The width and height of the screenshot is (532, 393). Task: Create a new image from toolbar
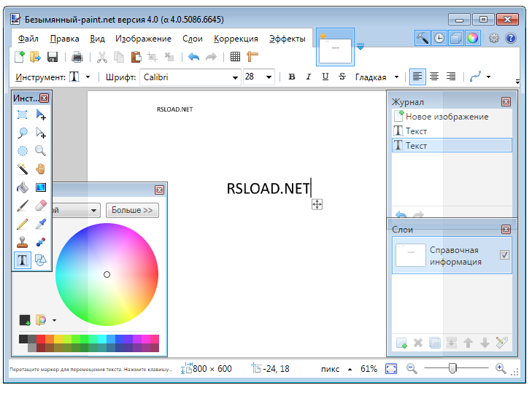[20, 57]
